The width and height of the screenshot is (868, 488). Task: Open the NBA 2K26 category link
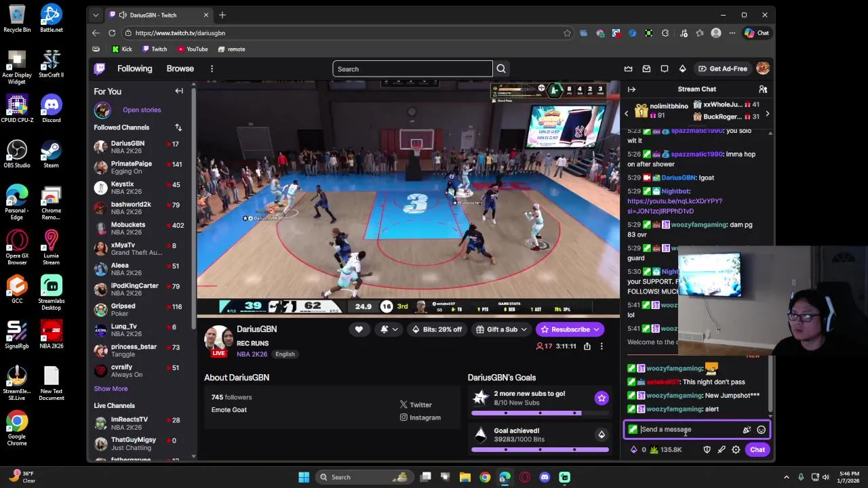(x=252, y=354)
